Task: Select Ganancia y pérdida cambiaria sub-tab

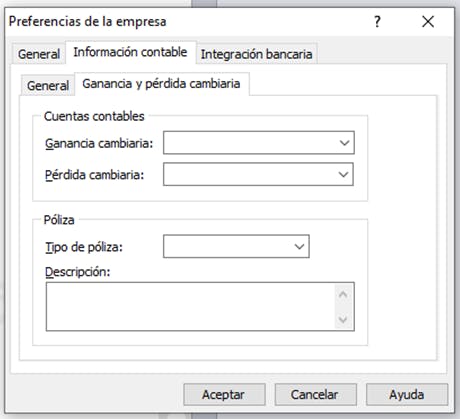Action: click(161, 84)
